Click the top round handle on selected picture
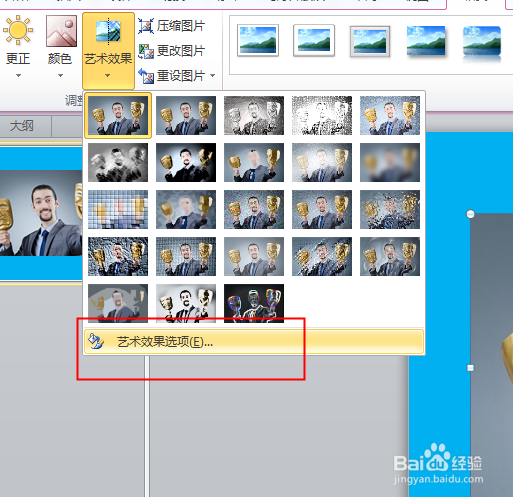The width and height of the screenshot is (513, 497). tap(470, 214)
